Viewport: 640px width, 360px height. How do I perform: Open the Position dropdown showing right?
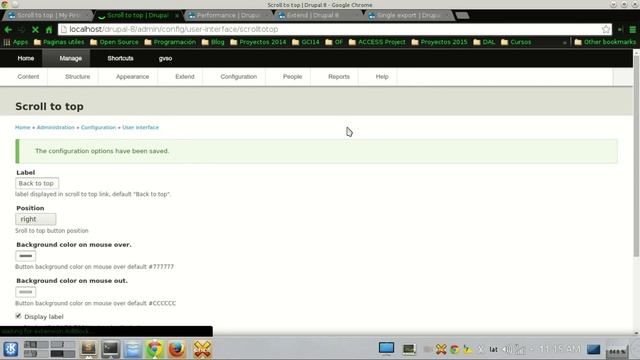(36, 219)
